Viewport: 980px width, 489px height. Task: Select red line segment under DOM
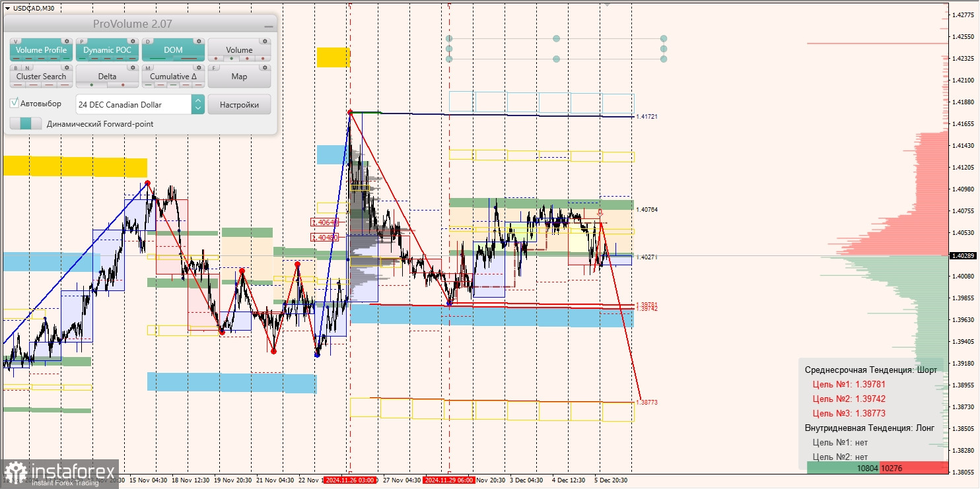190,59
